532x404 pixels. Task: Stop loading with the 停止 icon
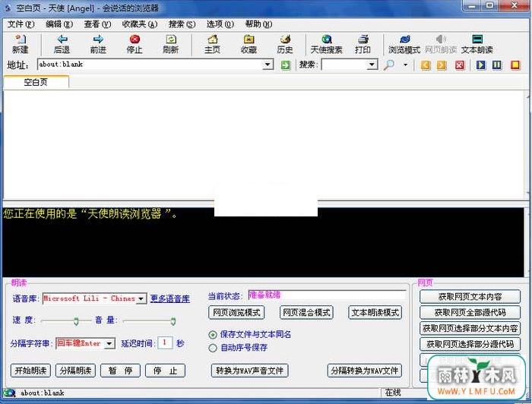[135, 44]
